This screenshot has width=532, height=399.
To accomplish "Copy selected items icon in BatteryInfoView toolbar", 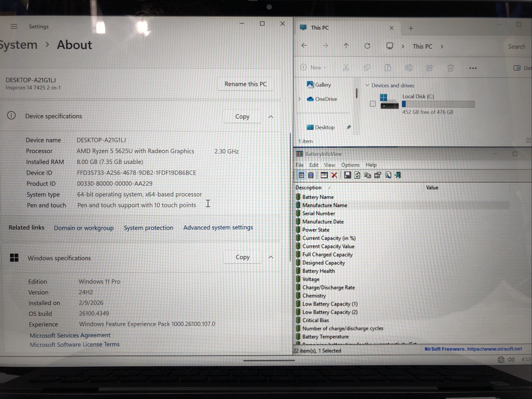I will tap(367, 175).
